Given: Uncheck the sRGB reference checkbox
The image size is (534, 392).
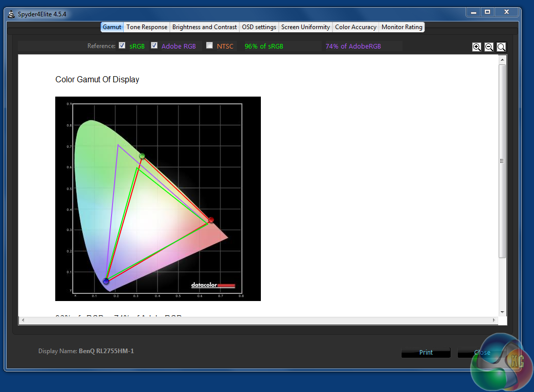Looking at the screenshot, I should (122, 45).
